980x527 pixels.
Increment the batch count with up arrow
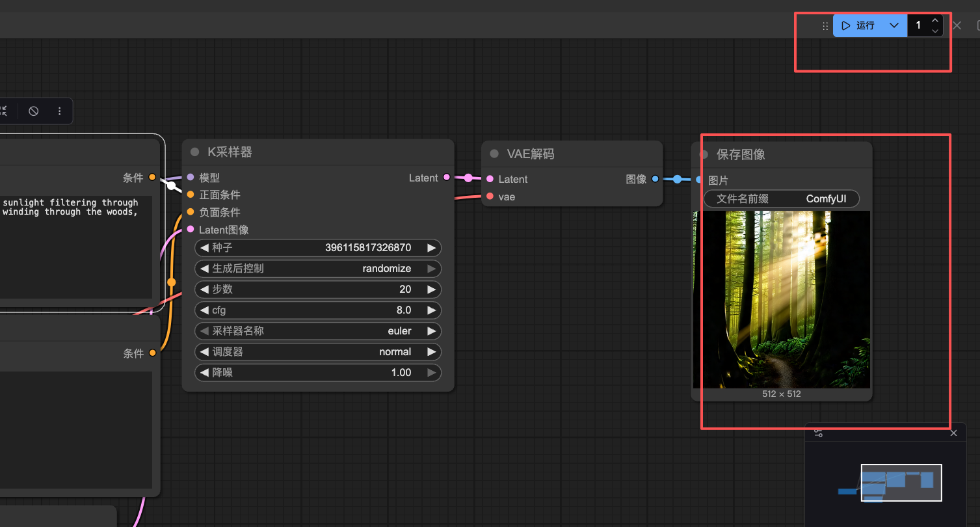pos(935,21)
